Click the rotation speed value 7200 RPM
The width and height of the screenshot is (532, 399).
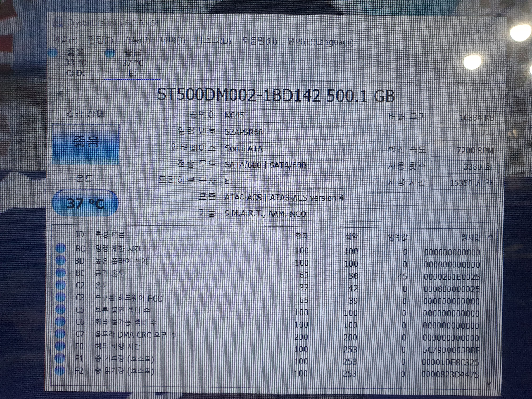pos(465,150)
